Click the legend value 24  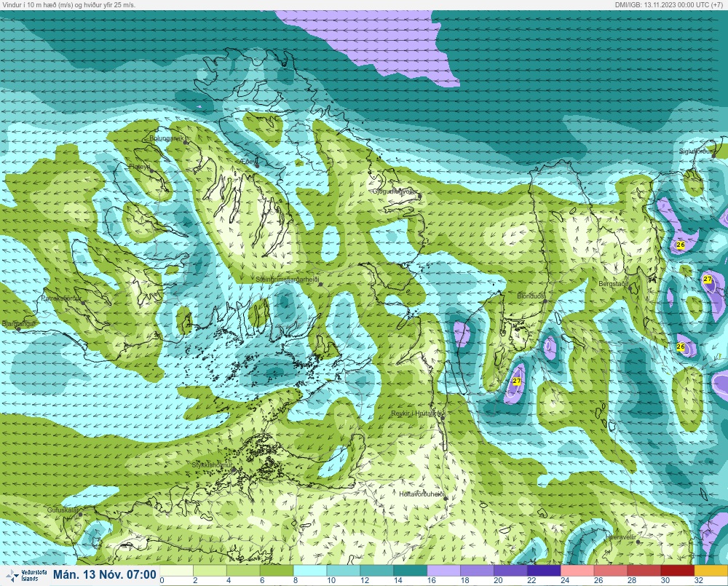coord(565,580)
